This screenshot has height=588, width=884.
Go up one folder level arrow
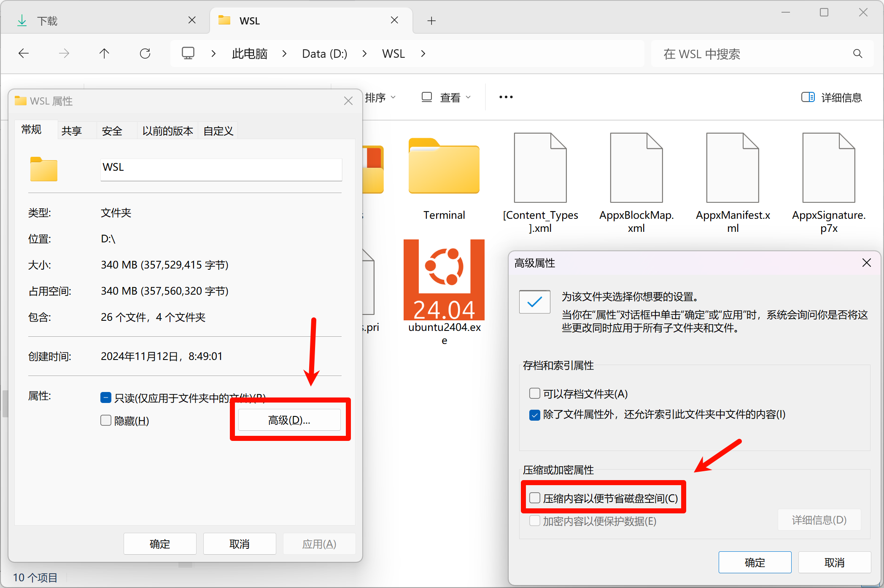104,54
